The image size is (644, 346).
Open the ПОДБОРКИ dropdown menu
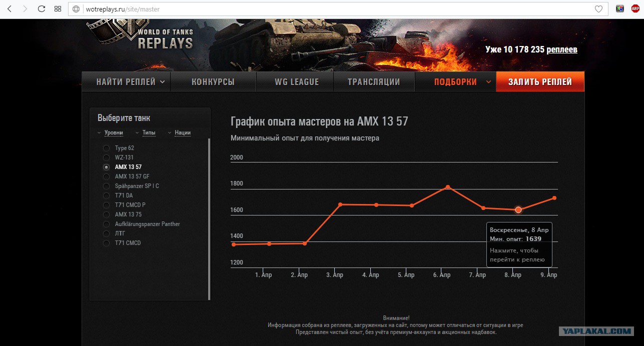point(455,82)
